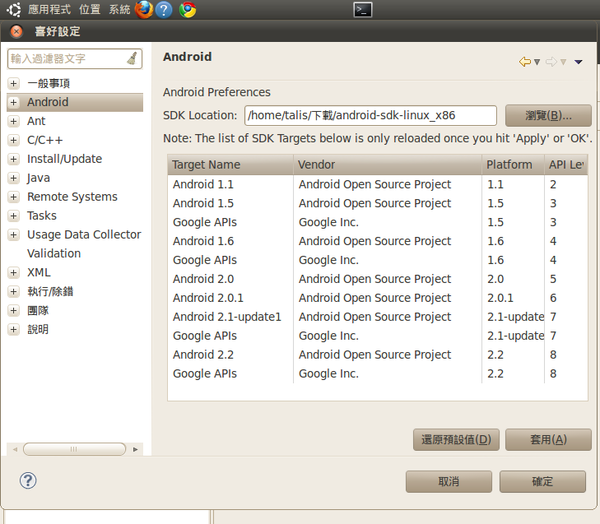Image resolution: width=600 pixels, height=524 pixels.
Task: Select Remote Systems preferences page
Action: [72, 197]
